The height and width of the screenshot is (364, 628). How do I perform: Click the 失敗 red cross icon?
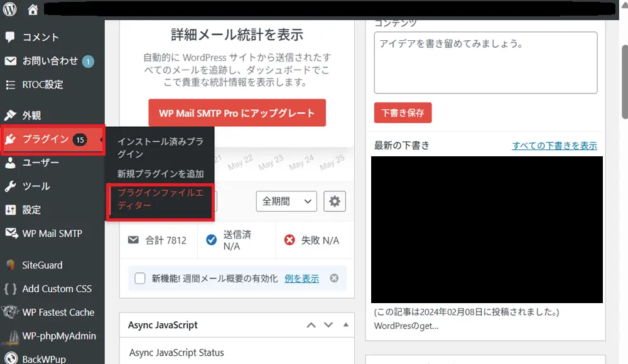[289, 240]
